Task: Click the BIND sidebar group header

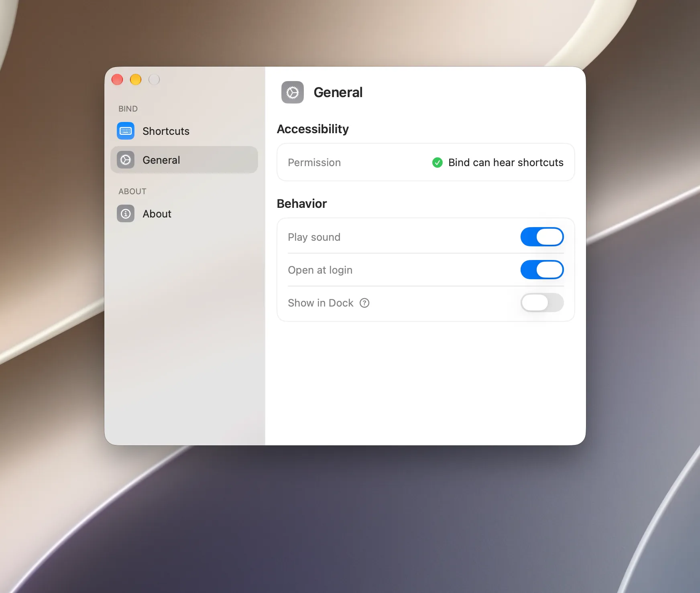Action: 128,109
